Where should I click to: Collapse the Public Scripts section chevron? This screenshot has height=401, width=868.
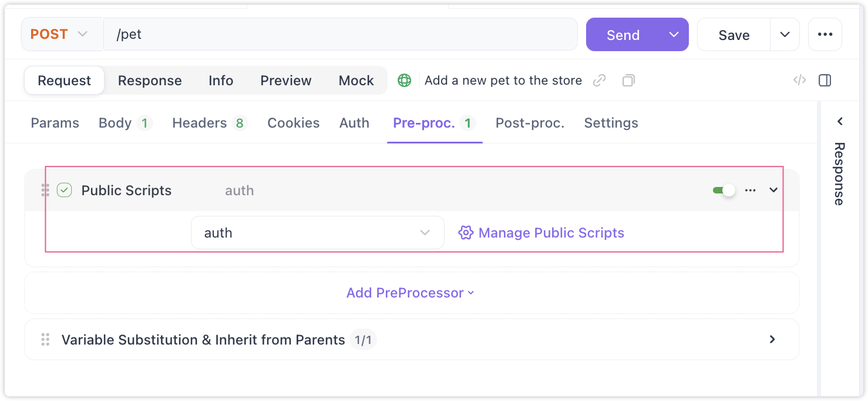[773, 191]
